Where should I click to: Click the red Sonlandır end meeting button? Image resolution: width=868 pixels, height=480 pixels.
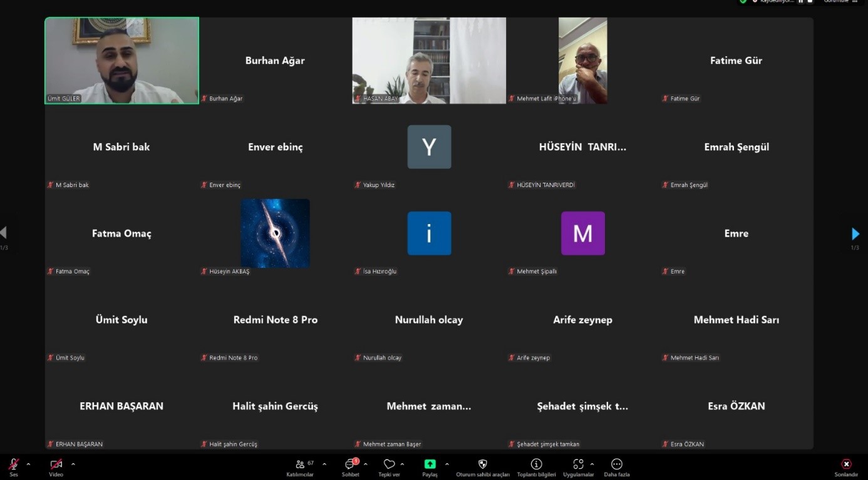(846, 467)
